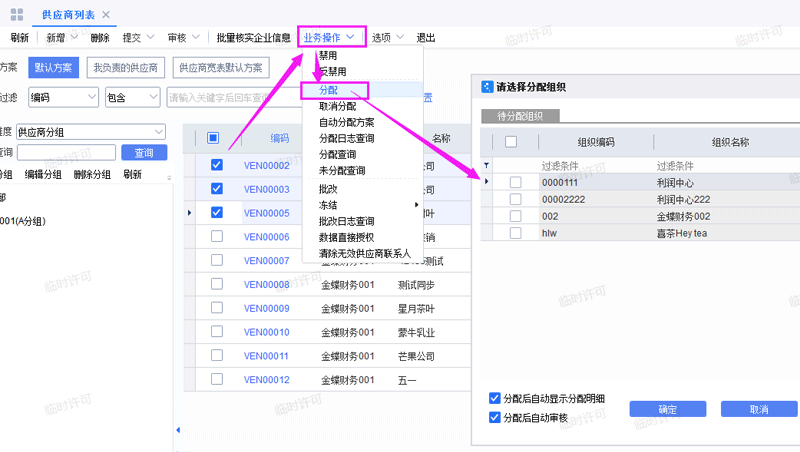Viewport: 800px width, 452px height.
Task: Switch to the 待分配组织 tab
Action: coord(520,116)
